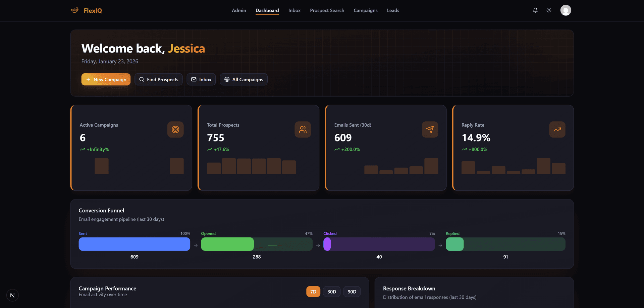
Task: Open the profile avatar menu
Action: pyautogui.click(x=566, y=10)
